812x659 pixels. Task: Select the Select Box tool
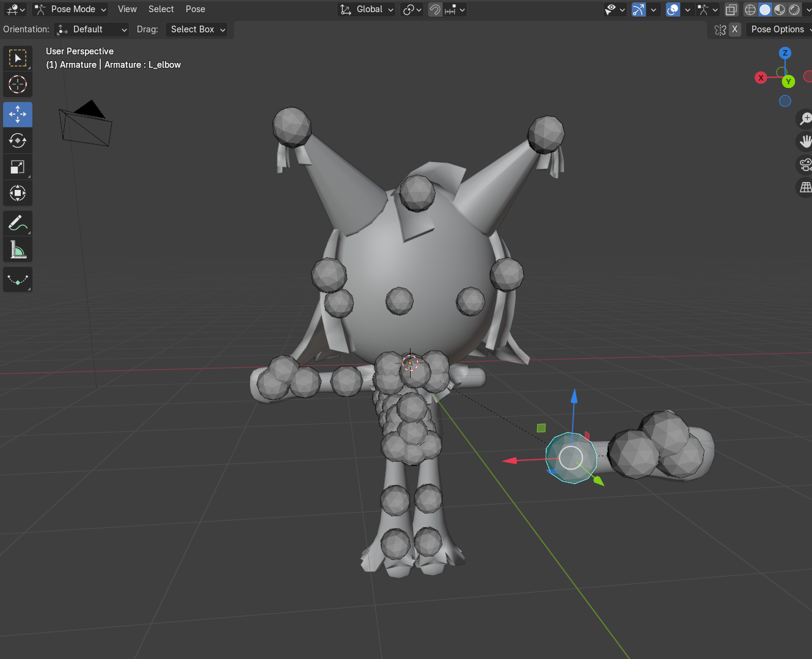[x=18, y=59]
